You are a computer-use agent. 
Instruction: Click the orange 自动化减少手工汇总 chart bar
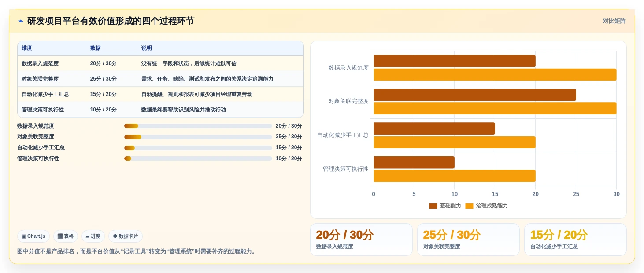click(455, 142)
